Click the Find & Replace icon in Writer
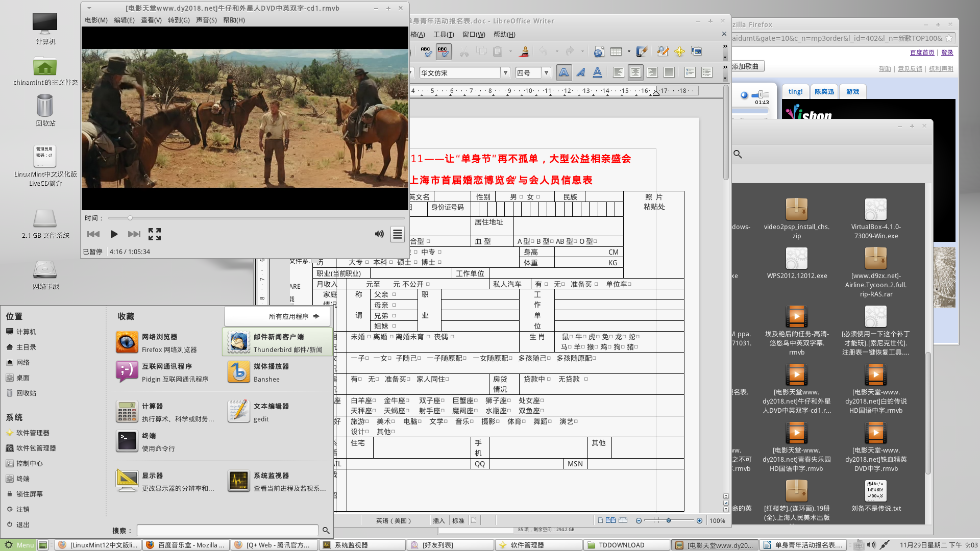The height and width of the screenshot is (551, 980). coord(663,51)
